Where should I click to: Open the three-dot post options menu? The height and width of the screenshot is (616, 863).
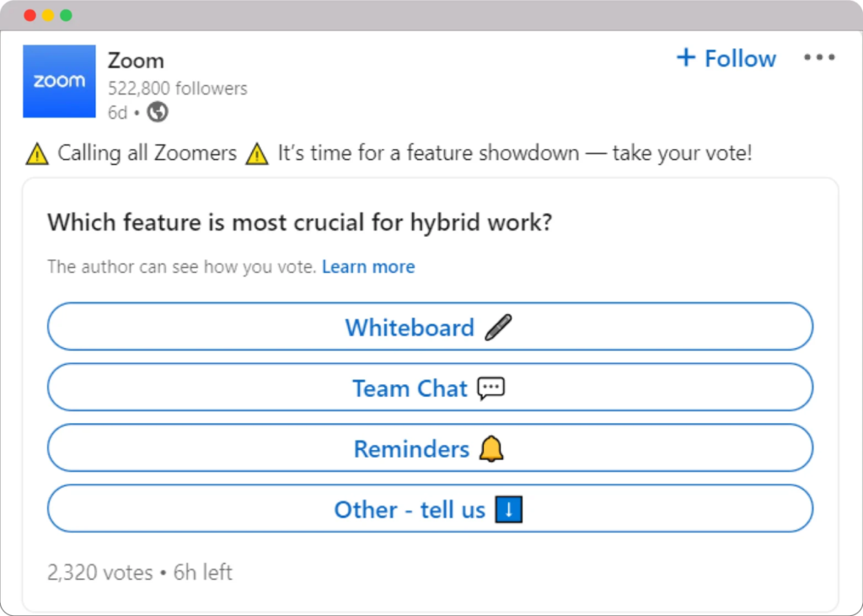pyautogui.click(x=818, y=57)
